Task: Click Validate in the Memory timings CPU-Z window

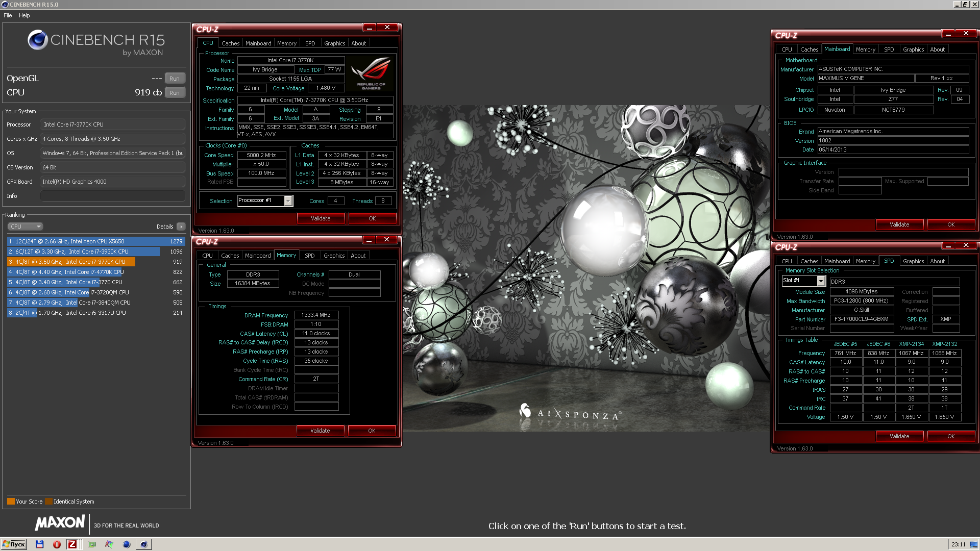Action: click(x=320, y=431)
